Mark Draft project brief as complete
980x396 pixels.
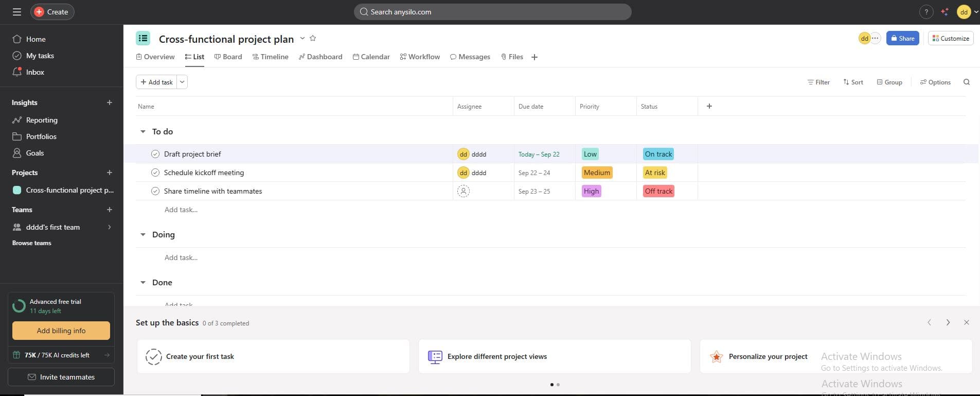click(155, 154)
